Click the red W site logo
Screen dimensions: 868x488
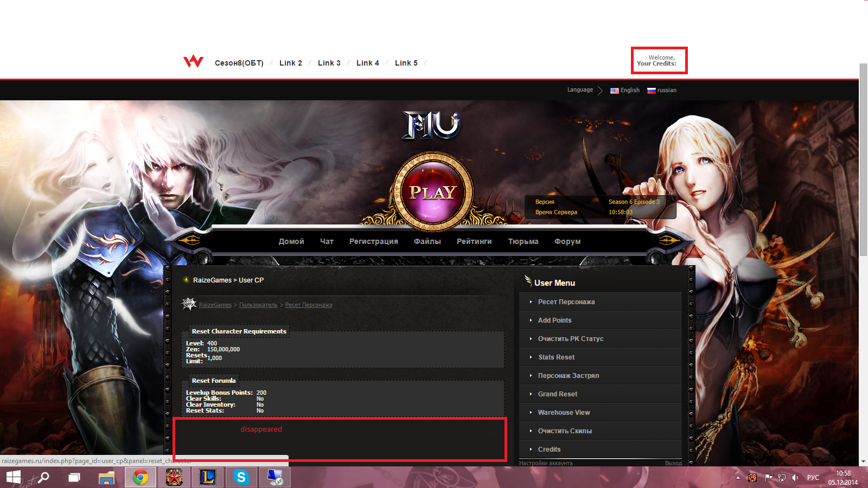point(193,62)
